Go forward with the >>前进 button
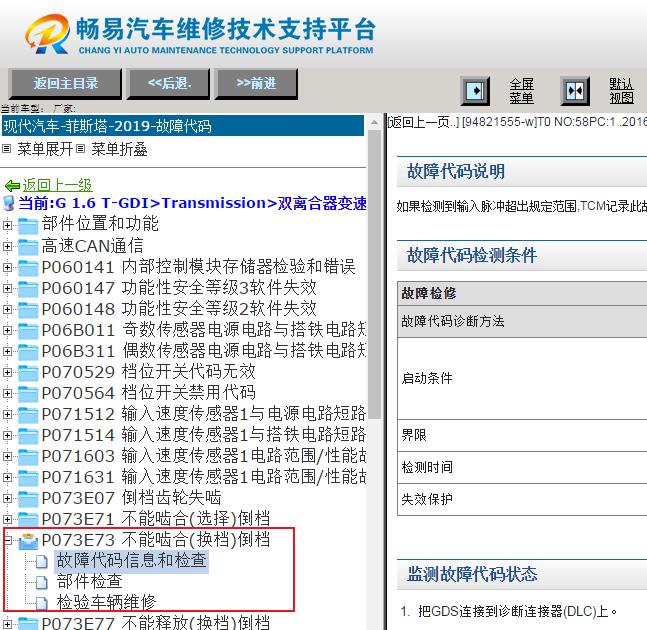This screenshot has width=647, height=630. tap(256, 84)
